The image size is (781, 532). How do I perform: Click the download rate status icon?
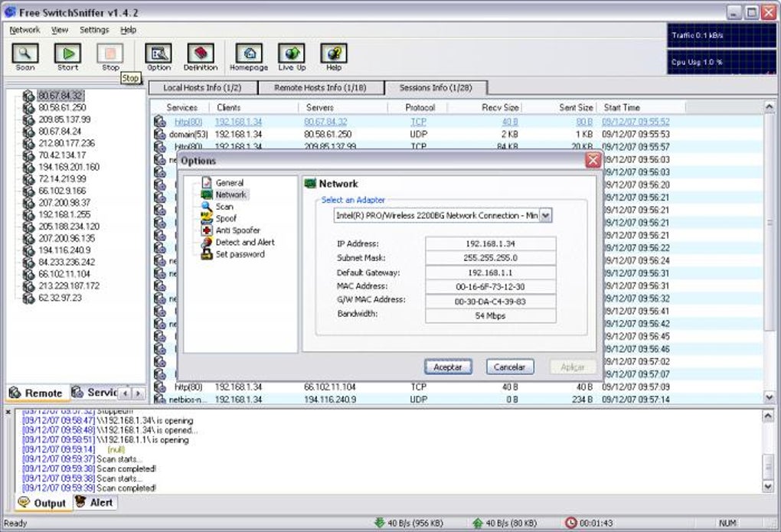[380, 523]
